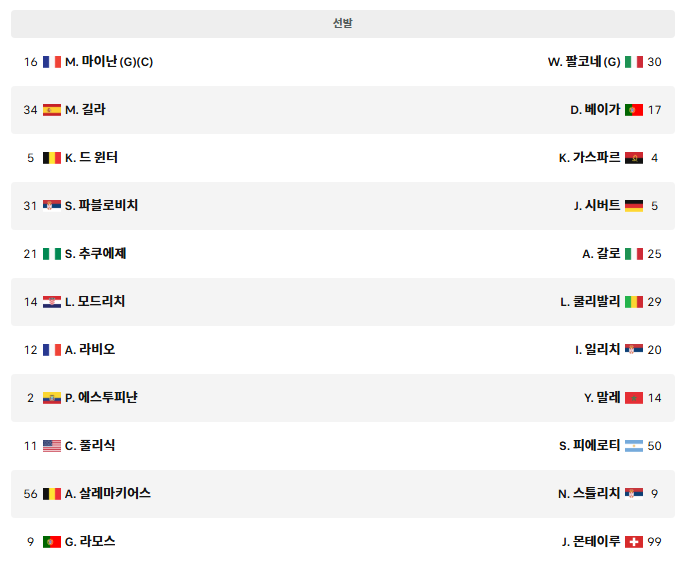Open player M. 마이난 (G)(C)
This screenshot has height=571, width=683.
109,62
